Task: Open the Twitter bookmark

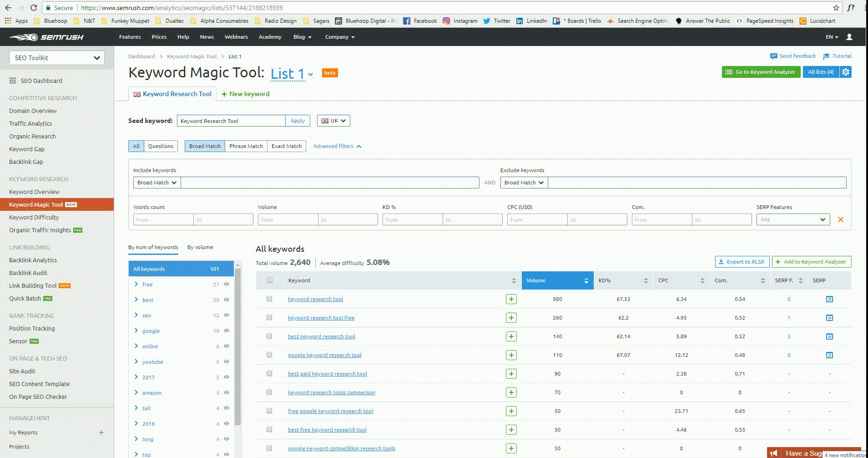Action: pyautogui.click(x=496, y=20)
